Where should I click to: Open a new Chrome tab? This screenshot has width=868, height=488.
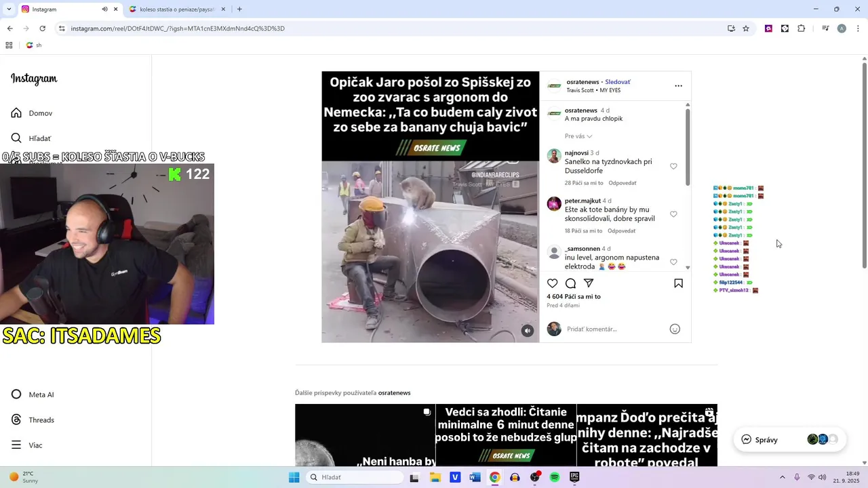coord(239,9)
